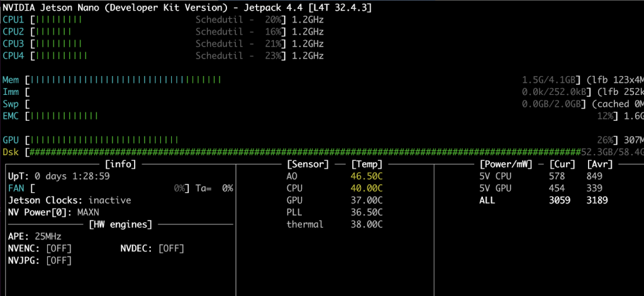Click the NVENC [OFF] status
The image size is (644, 296).
(40, 249)
